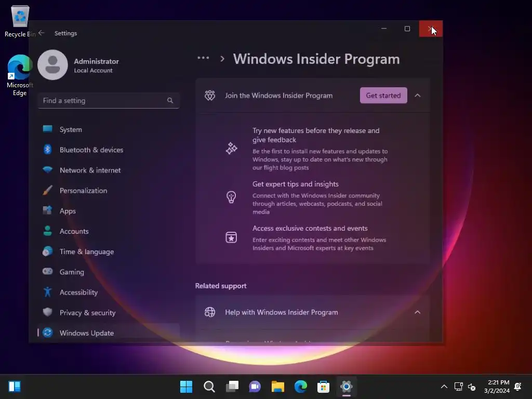Go back using the Settings back arrow
This screenshot has width=532, height=399.
click(42, 33)
